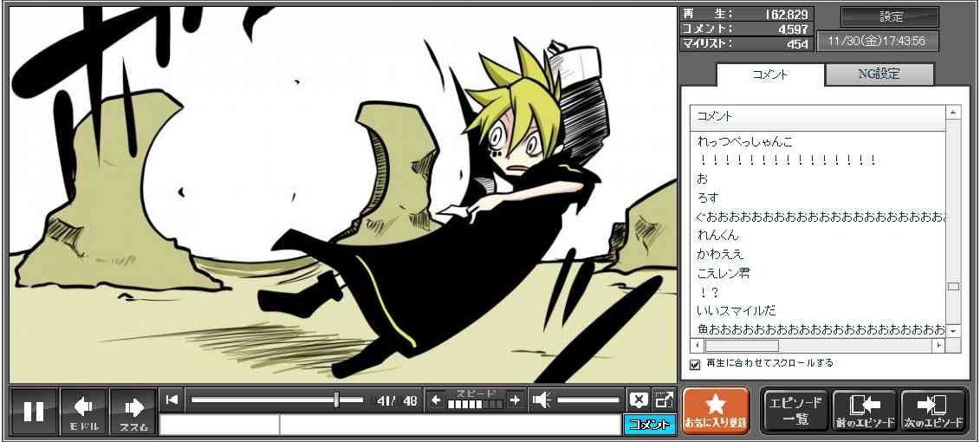Select the コメント tab
Image resolution: width=980 pixels, height=442 pixels.
click(769, 75)
